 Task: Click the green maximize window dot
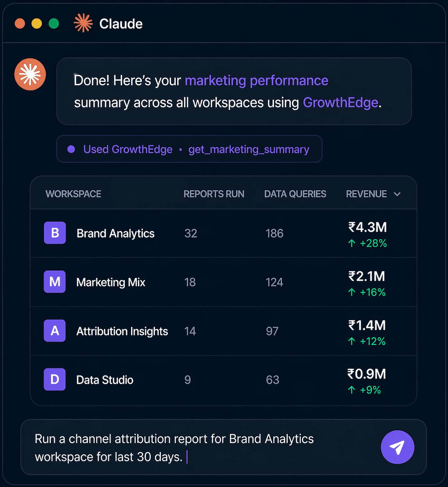54,23
